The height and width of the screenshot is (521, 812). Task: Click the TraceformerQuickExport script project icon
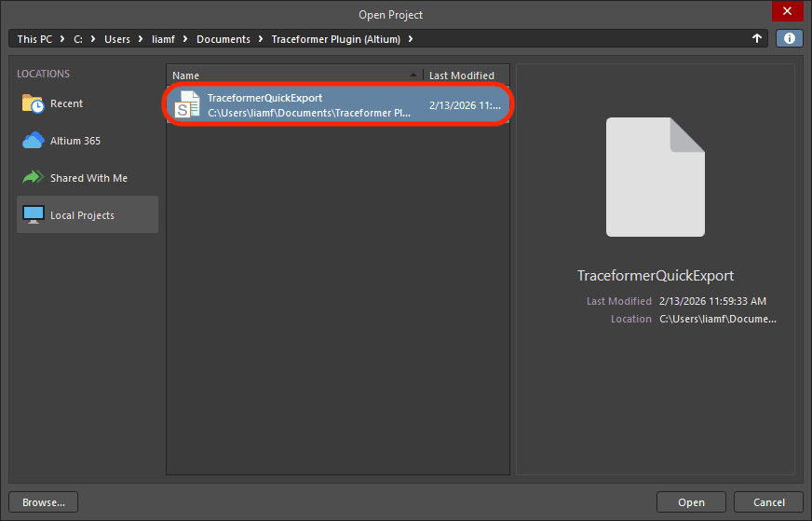coord(189,105)
